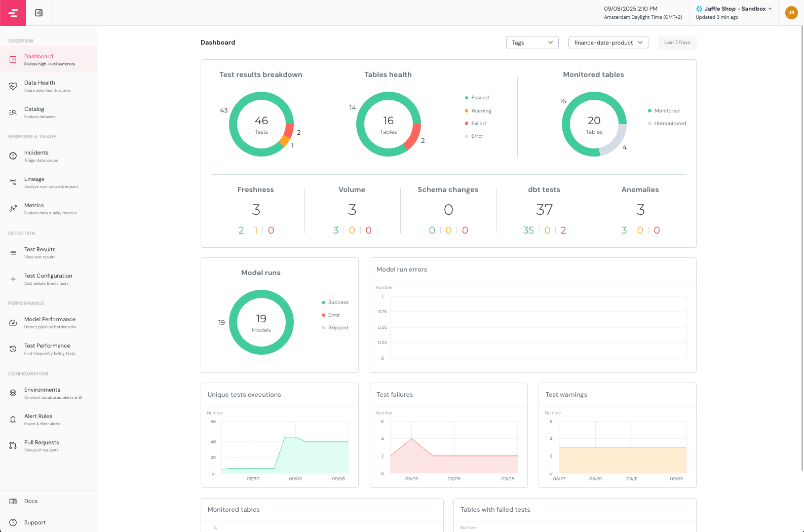Screen dimensions: 804x532
Task: Collapse the sidebar with the panel icon
Action: [39, 13]
